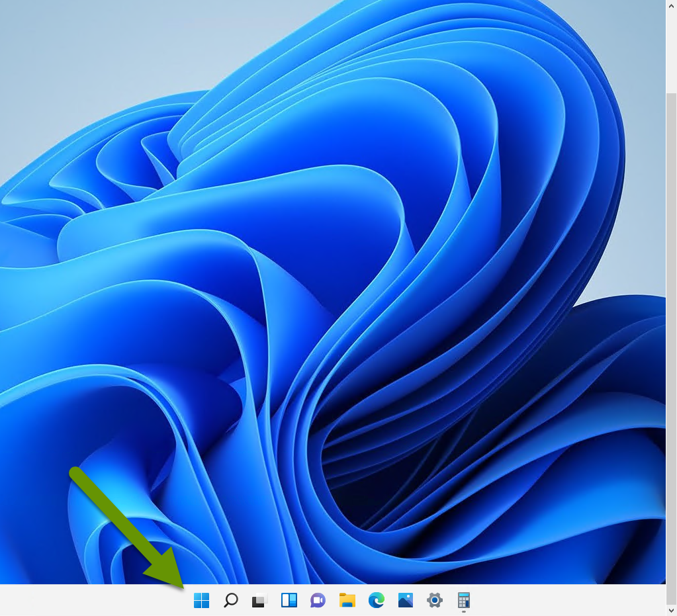
Task: Open Microsoft Edge browser
Action: pyautogui.click(x=376, y=601)
